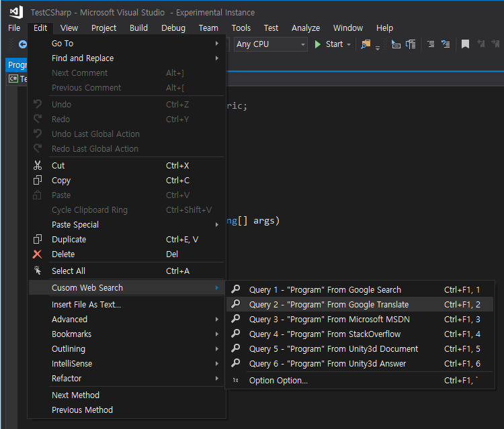Screen dimensions: 504x429
Task: Expand the Outlining submenu
Action: point(127,348)
